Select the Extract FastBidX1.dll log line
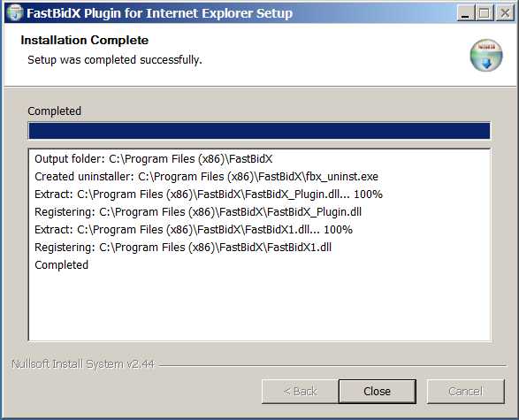The image size is (519, 420). coord(194,229)
